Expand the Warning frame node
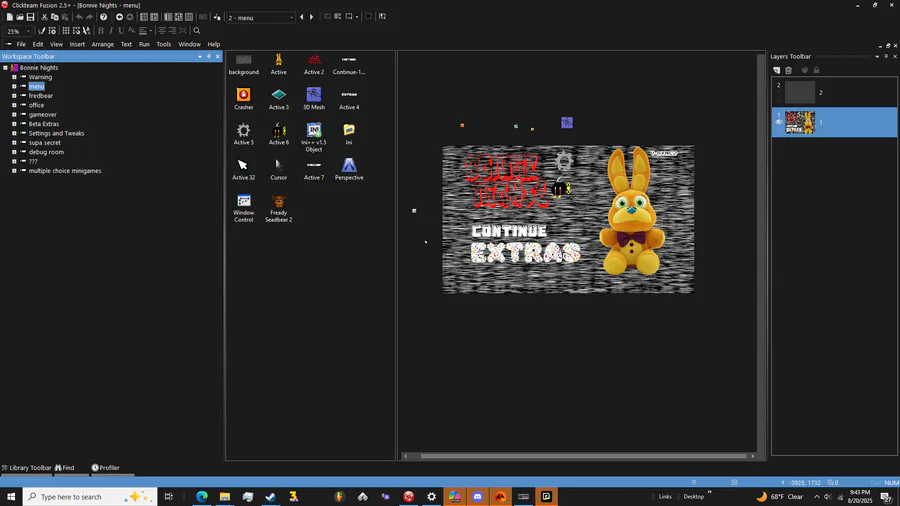The image size is (900, 506). click(x=14, y=77)
